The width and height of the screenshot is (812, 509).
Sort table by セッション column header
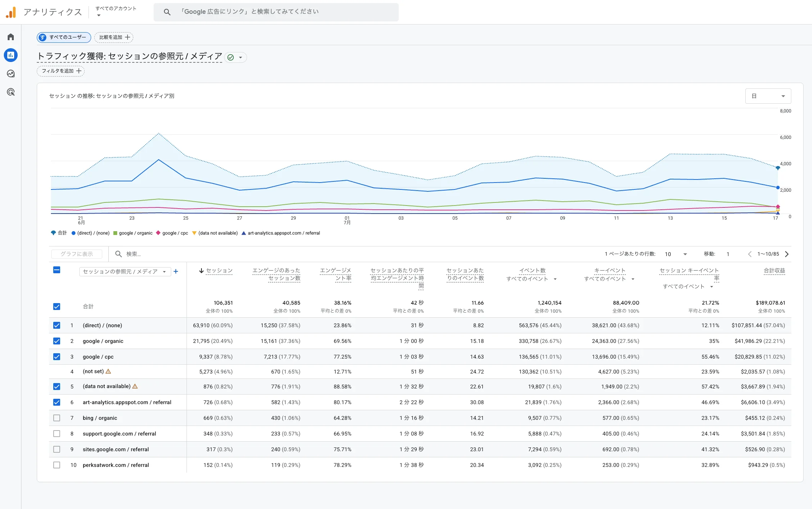(x=216, y=271)
